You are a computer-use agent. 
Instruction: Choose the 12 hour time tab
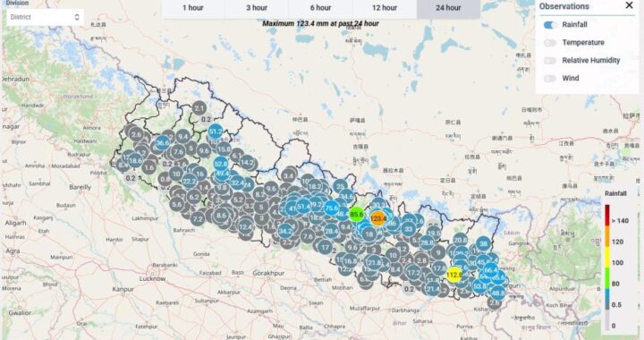click(385, 8)
